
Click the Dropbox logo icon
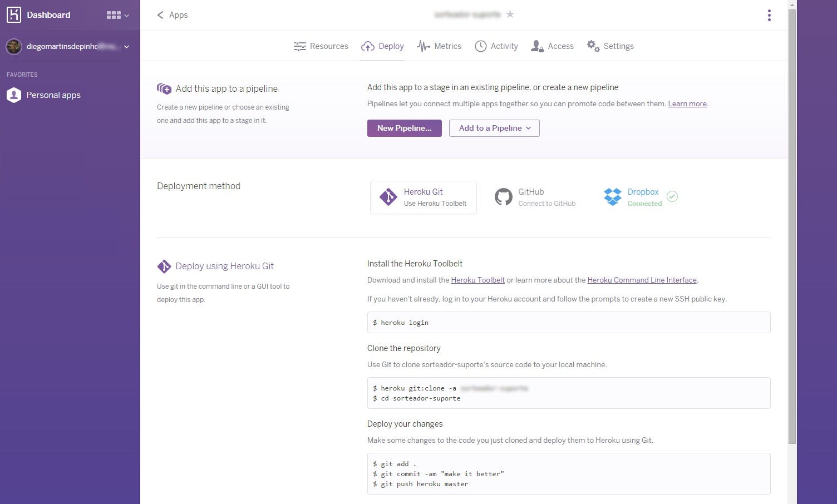pyautogui.click(x=613, y=197)
